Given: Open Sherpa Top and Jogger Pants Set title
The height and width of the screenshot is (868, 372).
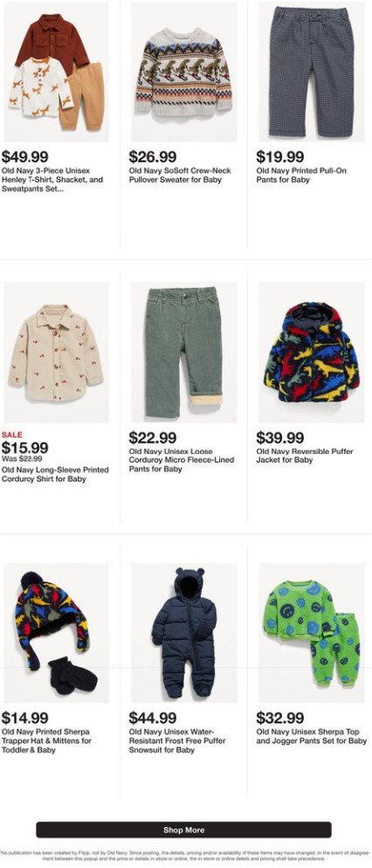Looking at the screenshot, I should [312, 736].
